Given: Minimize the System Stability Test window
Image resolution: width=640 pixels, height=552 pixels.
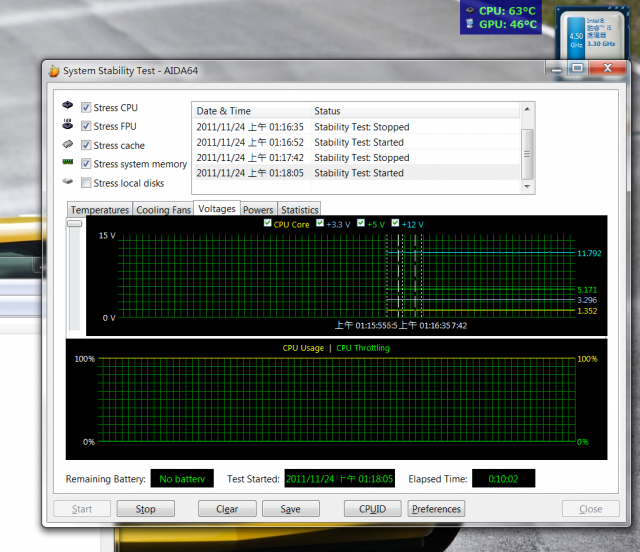Looking at the screenshot, I should click(556, 68).
